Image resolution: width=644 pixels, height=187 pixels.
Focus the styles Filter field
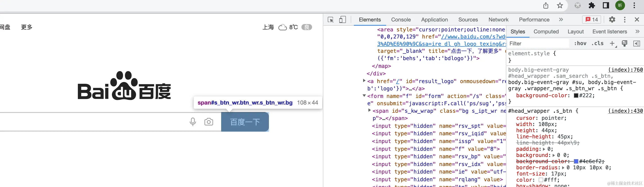(x=539, y=44)
